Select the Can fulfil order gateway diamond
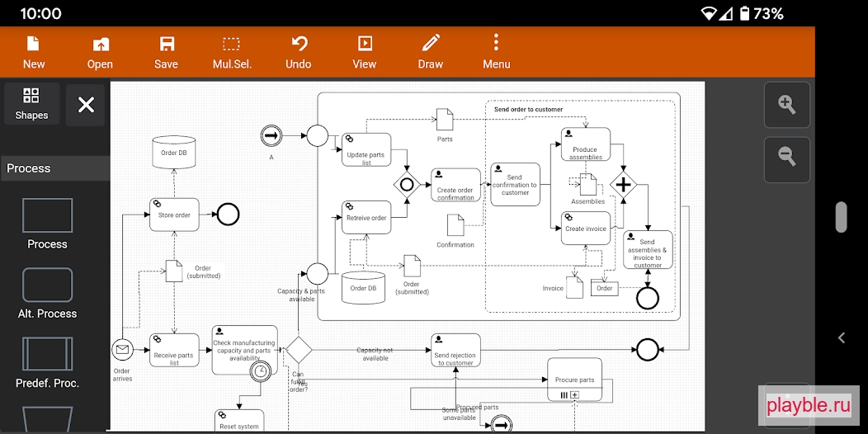The width and height of the screenshot is (868, 434). point(299,349)
